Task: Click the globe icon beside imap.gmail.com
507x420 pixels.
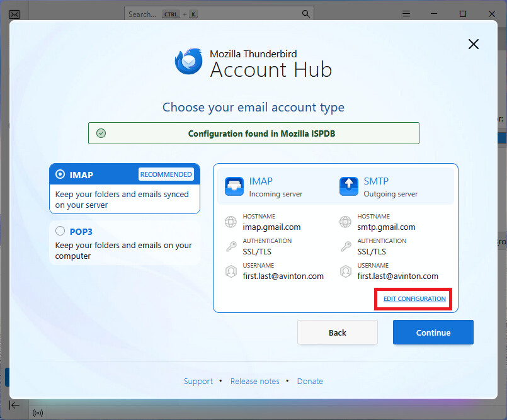Action: (x=231, y=222)
